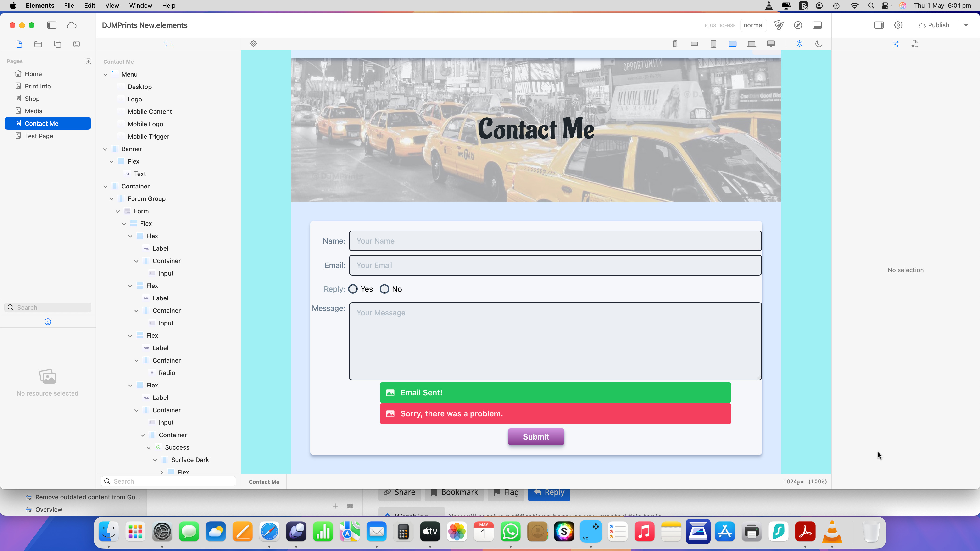The height and width of the screenshot is (551, 980).
Task: Switch to dark mode moon icon
Action: tap(818, 44)
